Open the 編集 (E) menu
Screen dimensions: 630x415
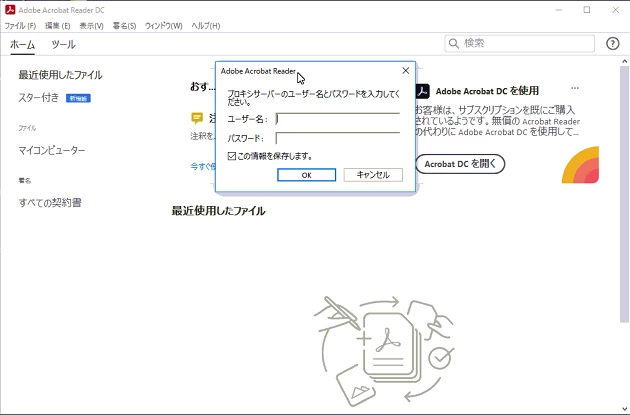[57, 26]
